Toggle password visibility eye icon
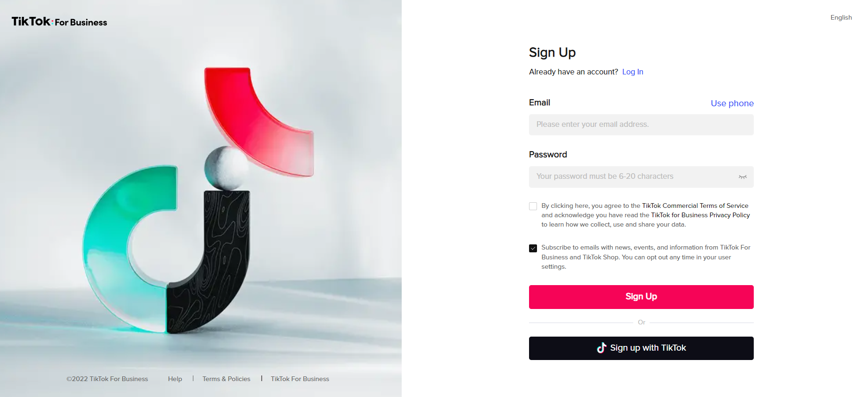 pos(743,177)
